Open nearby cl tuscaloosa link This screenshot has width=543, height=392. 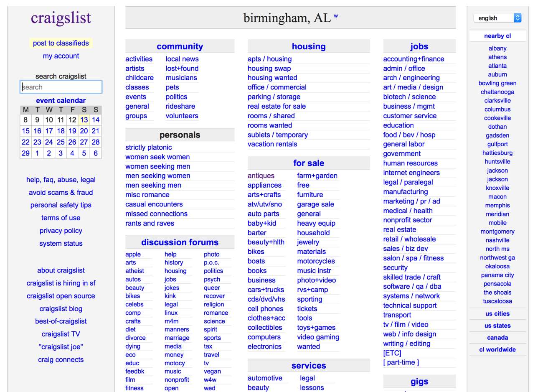coord(497,301)
